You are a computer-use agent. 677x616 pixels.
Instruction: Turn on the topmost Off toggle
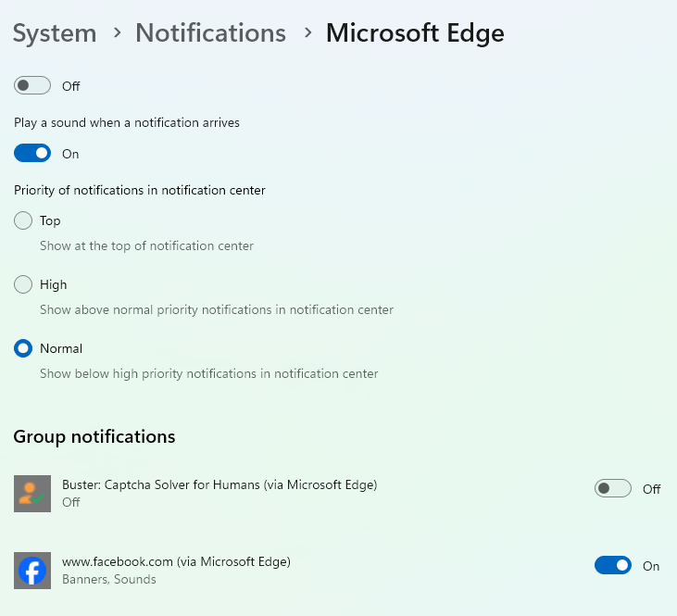coord(32,86)
